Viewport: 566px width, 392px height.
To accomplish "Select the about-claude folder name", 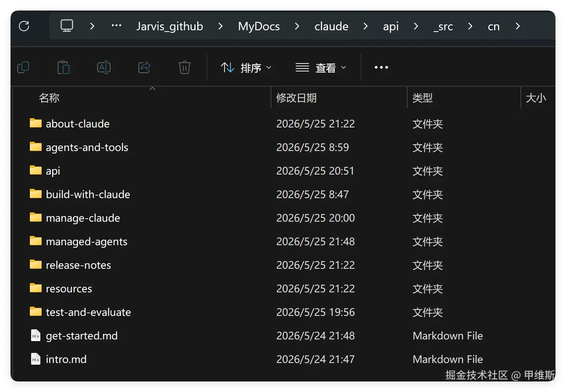I will tap(78, 124).
